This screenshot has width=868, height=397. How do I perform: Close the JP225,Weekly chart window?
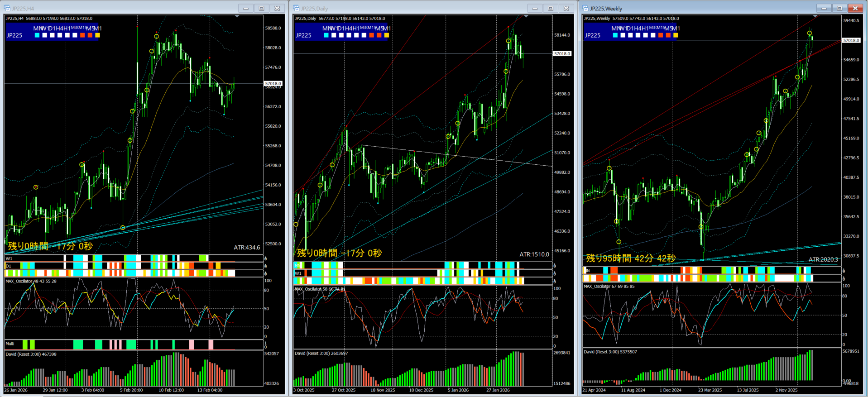tap(855, 8)
